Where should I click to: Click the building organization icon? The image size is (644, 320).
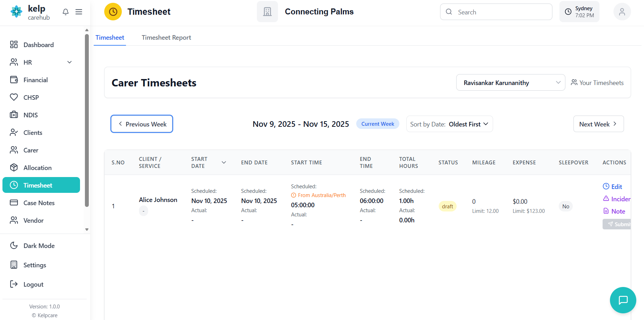click(x=267, y=12)
